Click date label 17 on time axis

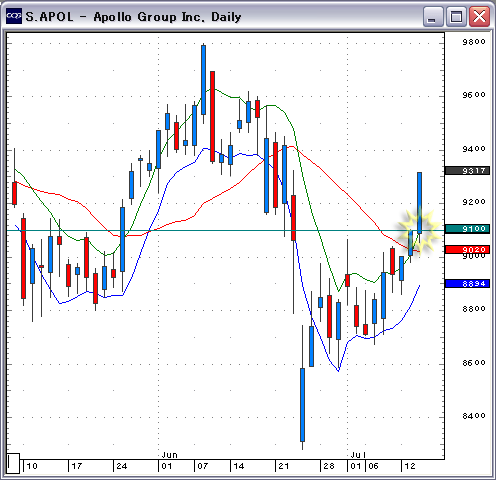coord(77,466)
